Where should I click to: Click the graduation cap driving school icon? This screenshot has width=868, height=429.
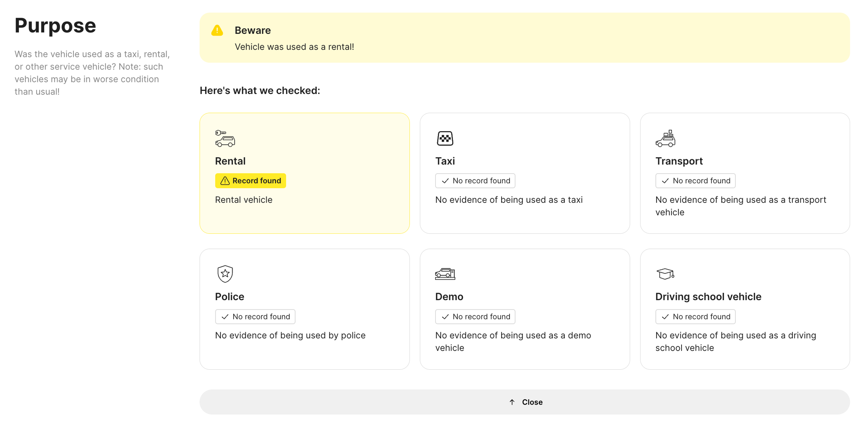tap(665, 274)
